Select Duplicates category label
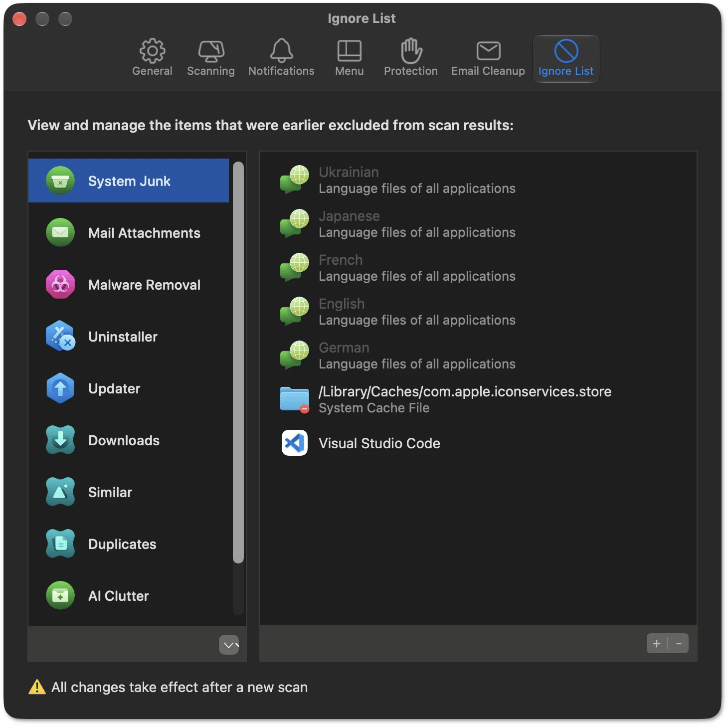The width and height of the screenshot is (728, 726). pos(122,544)
